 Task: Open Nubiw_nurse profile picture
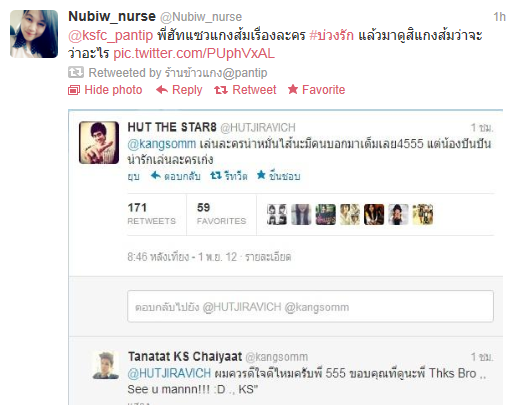(x=34, y=34)
